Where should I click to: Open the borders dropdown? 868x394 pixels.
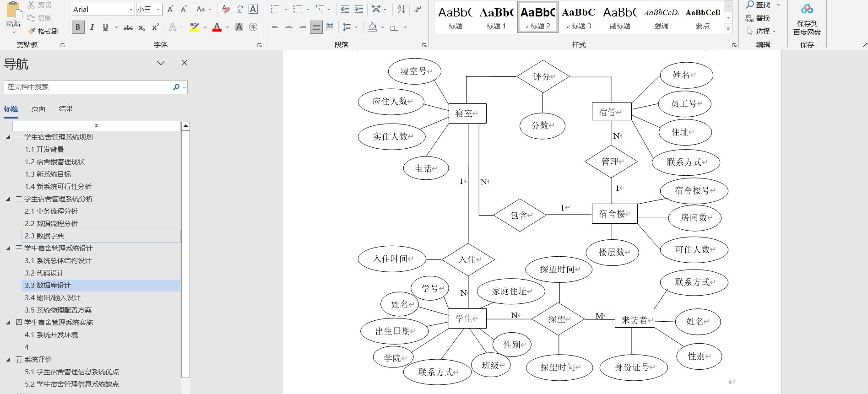[405, 27]
